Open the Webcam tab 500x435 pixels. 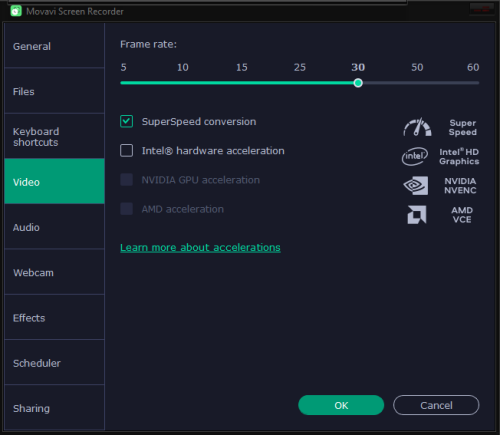pyautogui.click(x=55, y=272)
